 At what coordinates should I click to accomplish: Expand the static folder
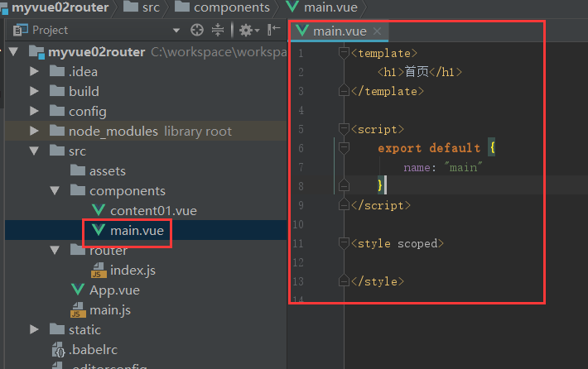(34, 329)
